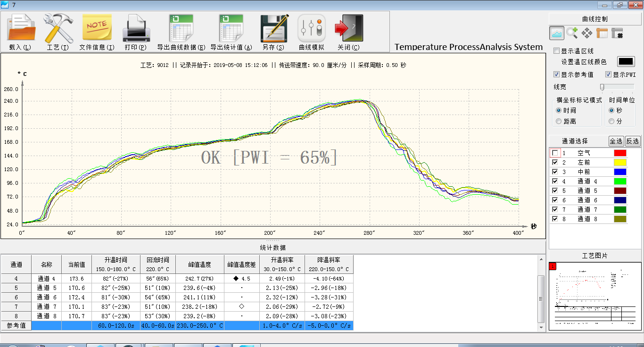The height and width of the screenshot is (347, 644).
Task: Click the 全选 select-all button
Action: coord(616,141)
